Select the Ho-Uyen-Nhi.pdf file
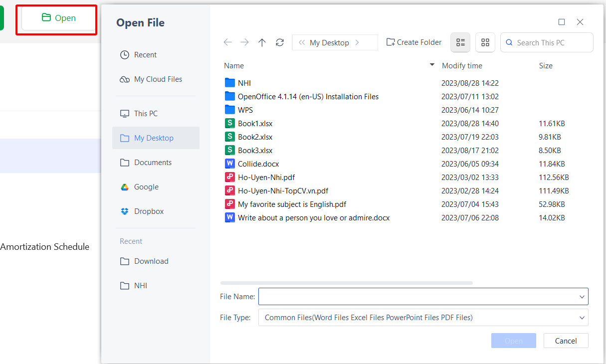 point(266,178)
